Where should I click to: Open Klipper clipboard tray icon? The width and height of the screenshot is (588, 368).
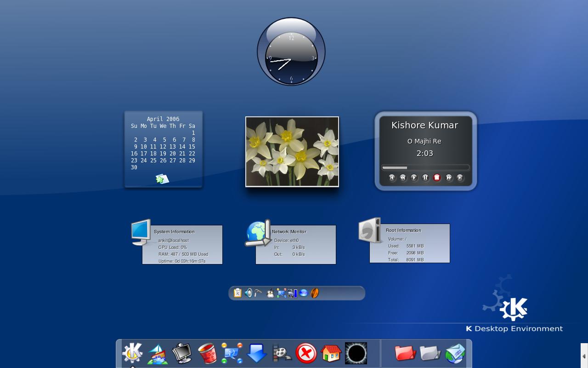click(237, 293)
